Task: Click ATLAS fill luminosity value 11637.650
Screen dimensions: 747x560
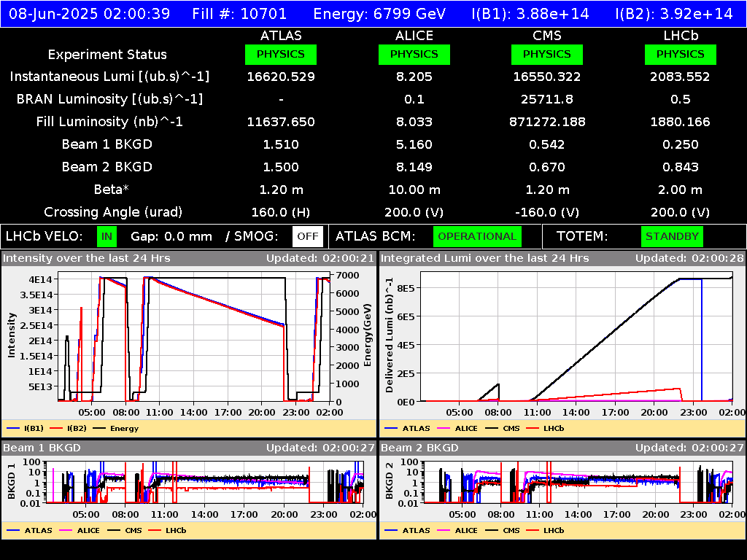Action: [x=281, y=122]
